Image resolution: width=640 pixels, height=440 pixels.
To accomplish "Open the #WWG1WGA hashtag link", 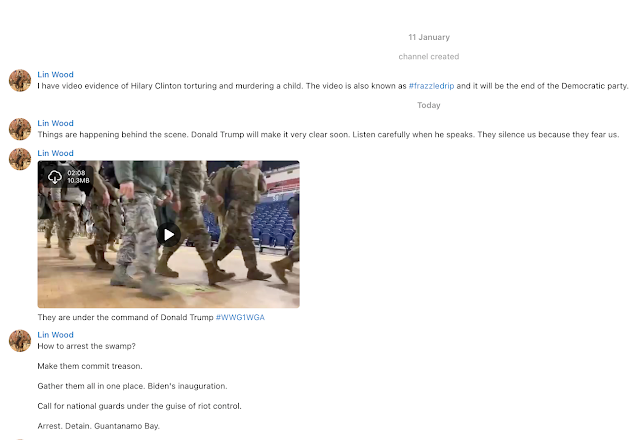I will click(240, 318).
